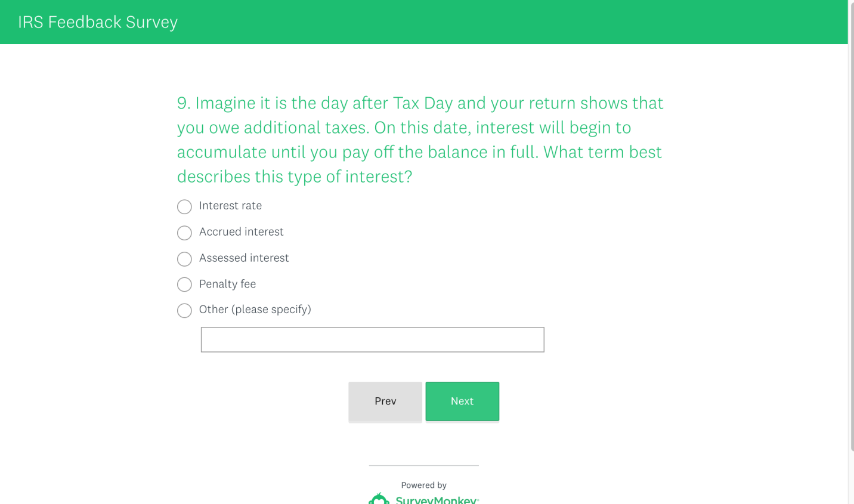This screenshot has height=504, width=854.
Task: Go back with the Prev button
Action: 385,401
